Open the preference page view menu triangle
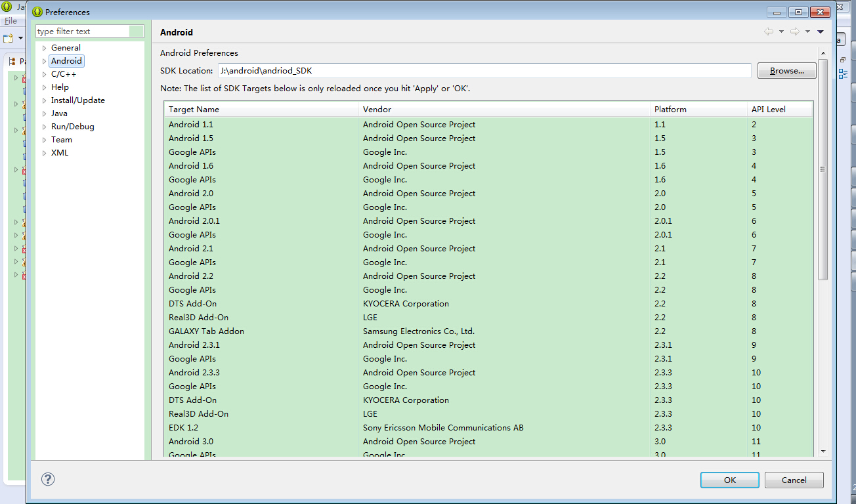The image size is (856, 504). (x=821, y=31)
